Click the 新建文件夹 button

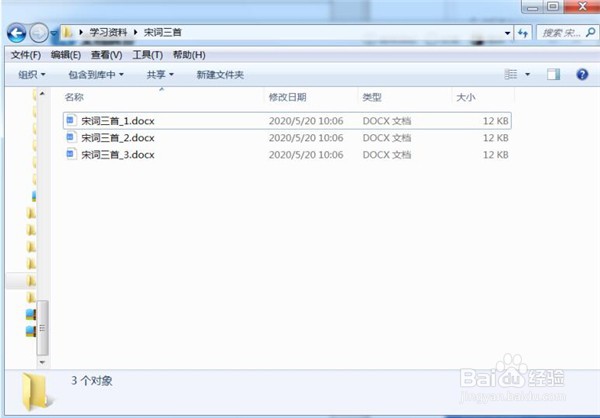click(x=220, y=75)
